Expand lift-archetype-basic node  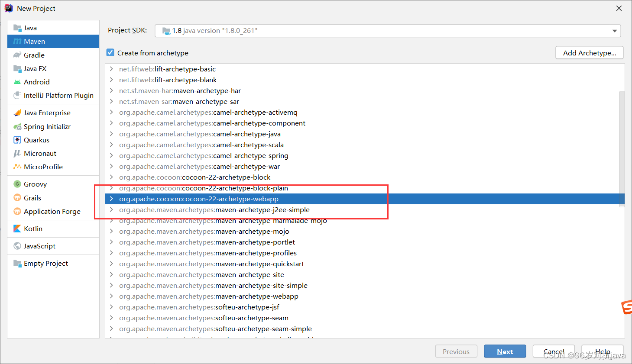tap(111, 69)
